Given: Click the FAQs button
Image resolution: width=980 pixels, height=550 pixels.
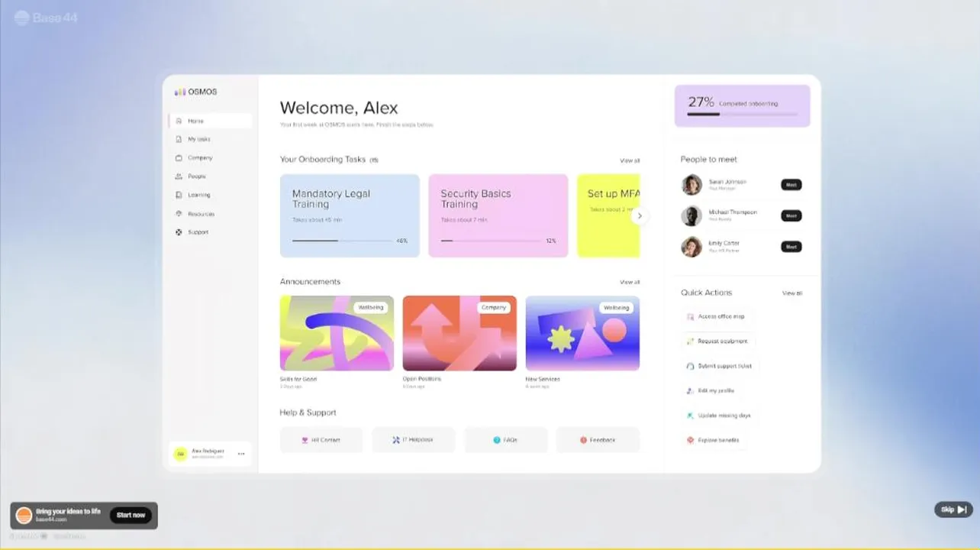Looking at the screenshot, I should 506,440.
